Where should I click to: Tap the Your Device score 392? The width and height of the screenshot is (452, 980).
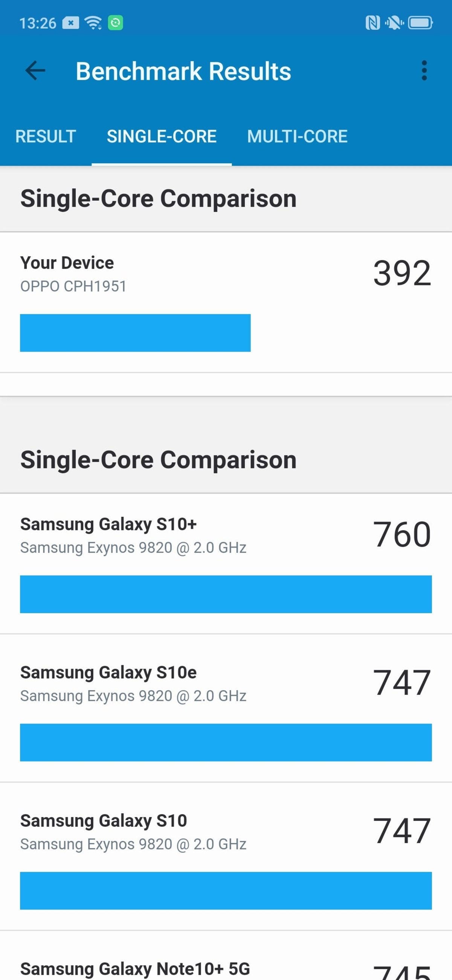pyautogui.click(x=402, y=273)
